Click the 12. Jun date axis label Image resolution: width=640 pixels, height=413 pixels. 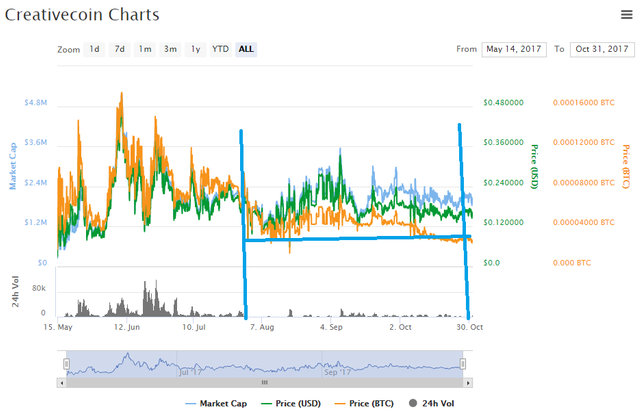127,327
